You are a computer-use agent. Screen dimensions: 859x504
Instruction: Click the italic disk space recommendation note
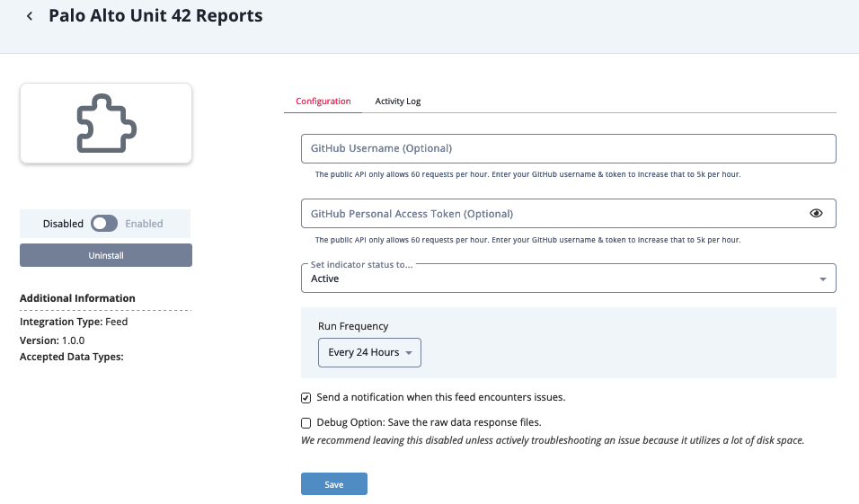(x=553, y=440)
